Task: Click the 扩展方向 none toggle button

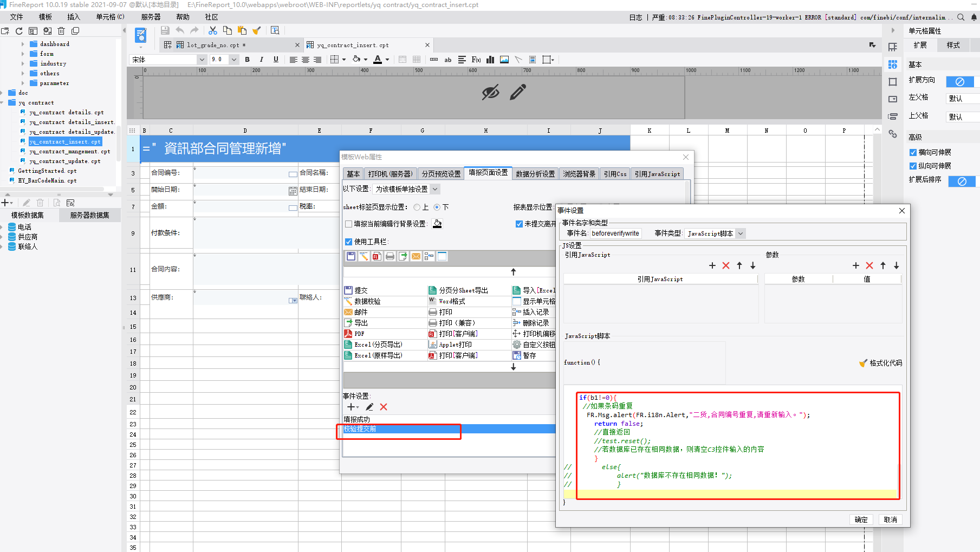Action: [960, 82]
